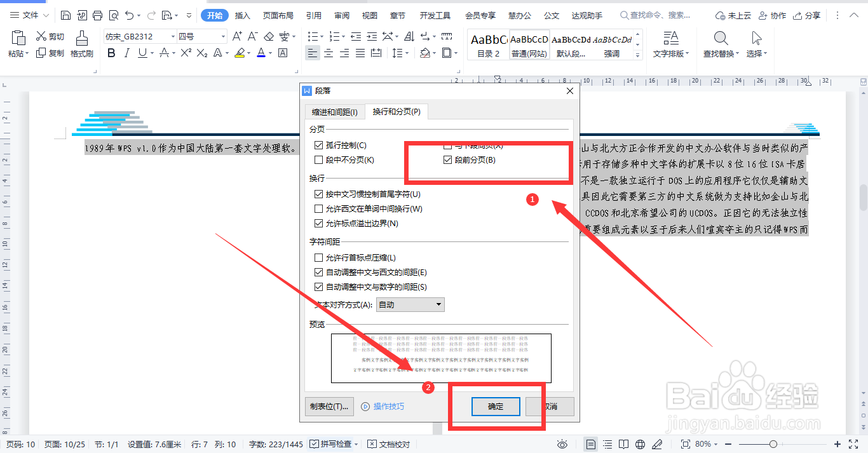
Task: Justify paragraph alignment
Action: tap(360, 53)
